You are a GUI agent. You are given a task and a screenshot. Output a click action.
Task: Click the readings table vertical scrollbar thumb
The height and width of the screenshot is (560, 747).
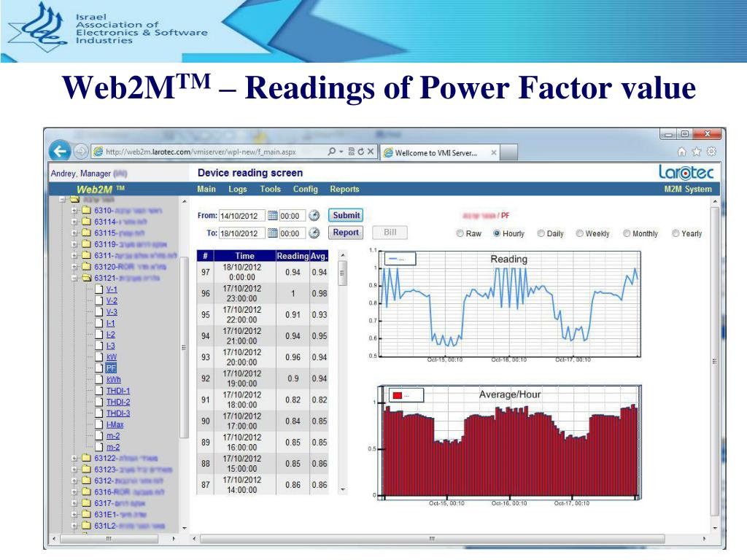[x=342, y=273]
